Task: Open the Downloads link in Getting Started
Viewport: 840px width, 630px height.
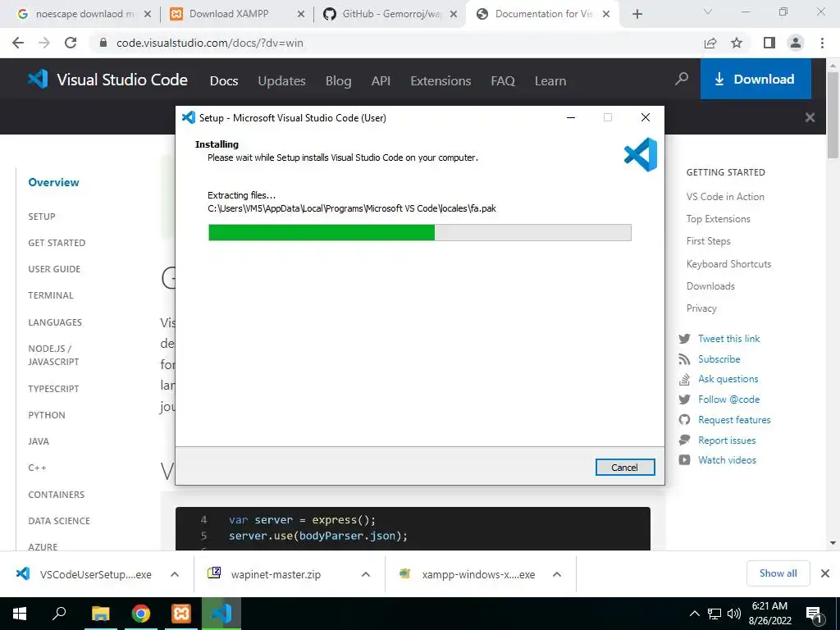Action: (710, 286)
